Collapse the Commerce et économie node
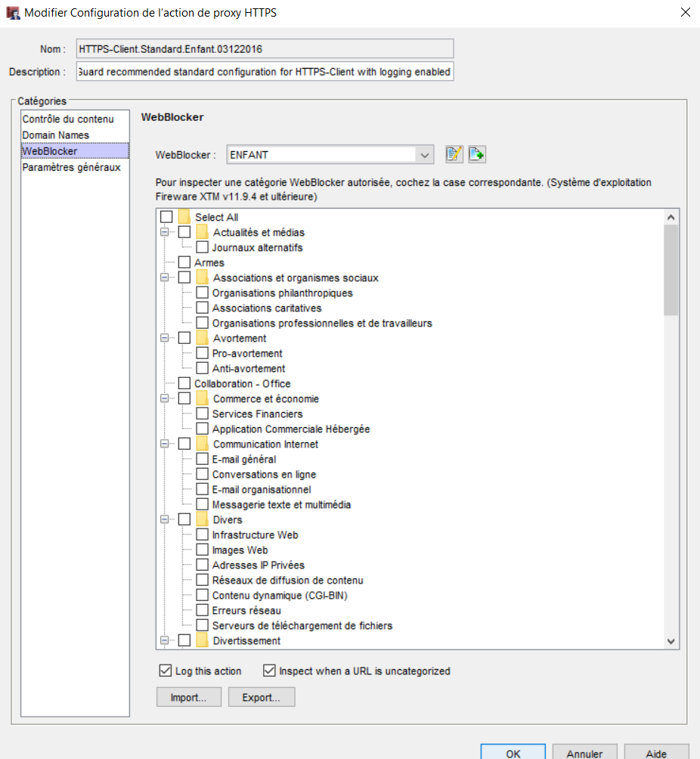 tap(165, 398)
